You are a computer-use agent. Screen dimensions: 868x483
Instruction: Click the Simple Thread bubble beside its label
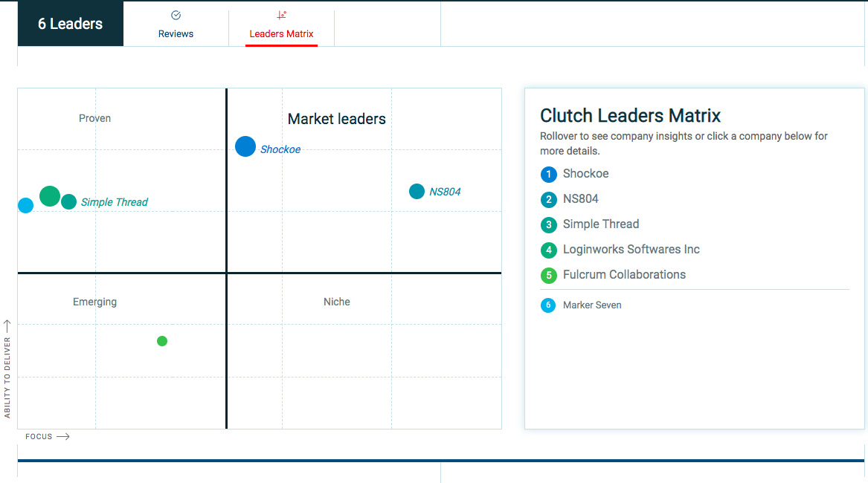[x=68, y=202]
